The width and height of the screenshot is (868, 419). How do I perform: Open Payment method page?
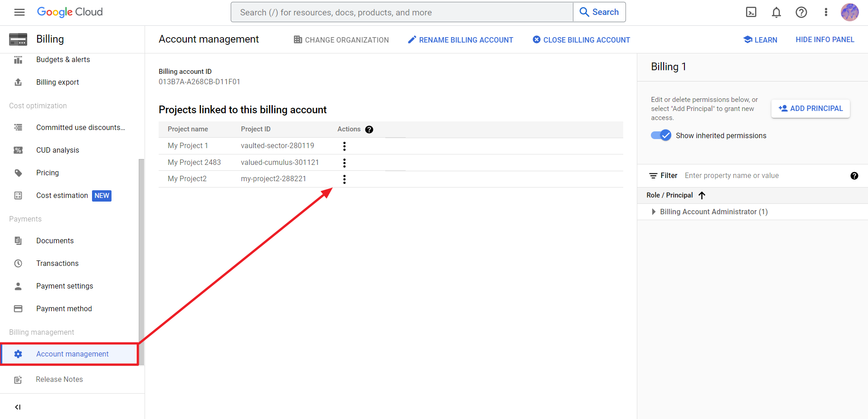point(64,308)
